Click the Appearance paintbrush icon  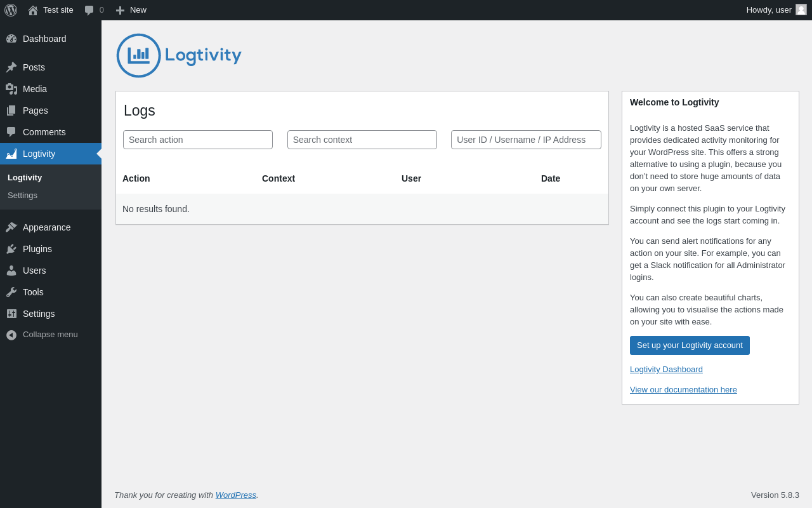pyautogui.click(x=11, y=227)
